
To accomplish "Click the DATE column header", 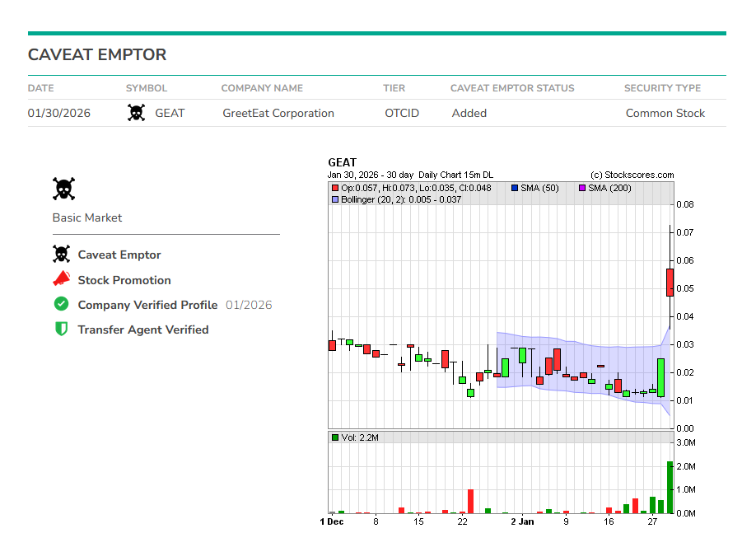I will (x=41, y=88).
